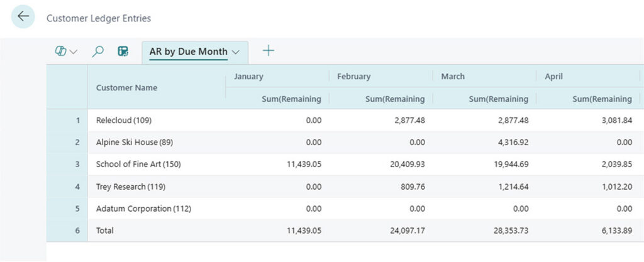This screenshot has height=262, width=644.
Task: Click row number 2 header
Action: pyautogui.click(x=67, y=142)
